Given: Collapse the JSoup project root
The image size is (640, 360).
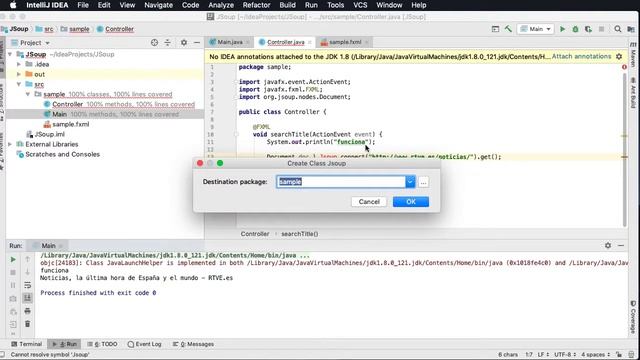Looking at the screenshot, I should (x=10, y=54).
